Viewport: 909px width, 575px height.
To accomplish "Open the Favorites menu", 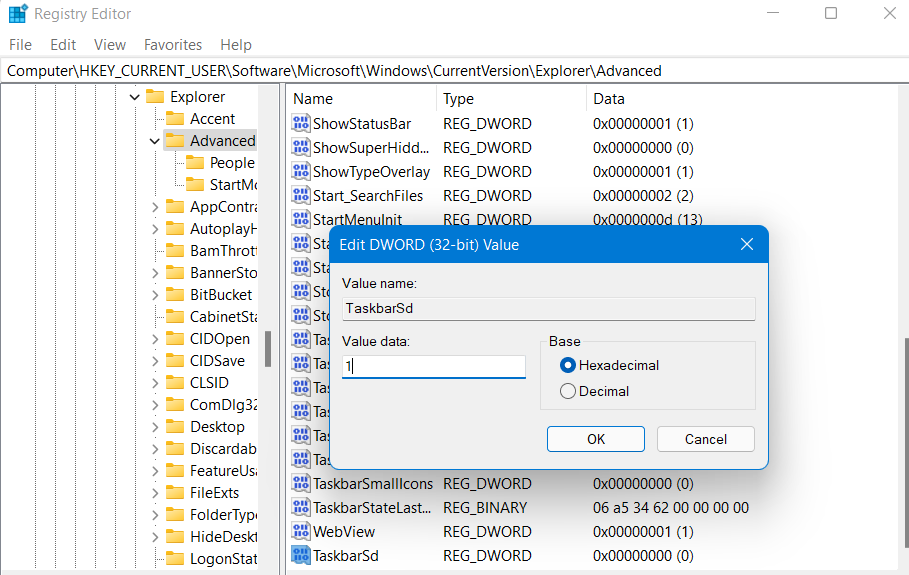I will [172, 45].
